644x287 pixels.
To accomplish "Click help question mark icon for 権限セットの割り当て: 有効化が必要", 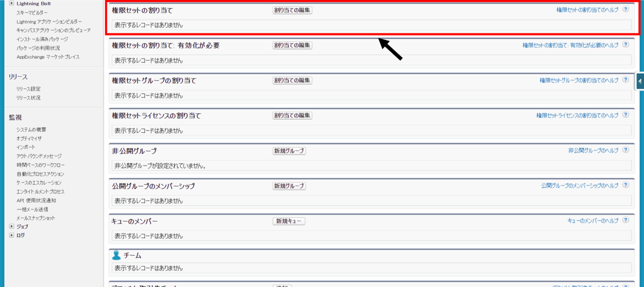I will (x=626, y=45).
